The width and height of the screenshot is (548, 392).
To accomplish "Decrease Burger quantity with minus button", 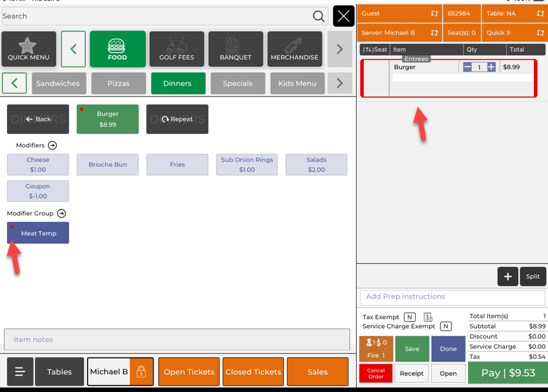I will point(467,67).
